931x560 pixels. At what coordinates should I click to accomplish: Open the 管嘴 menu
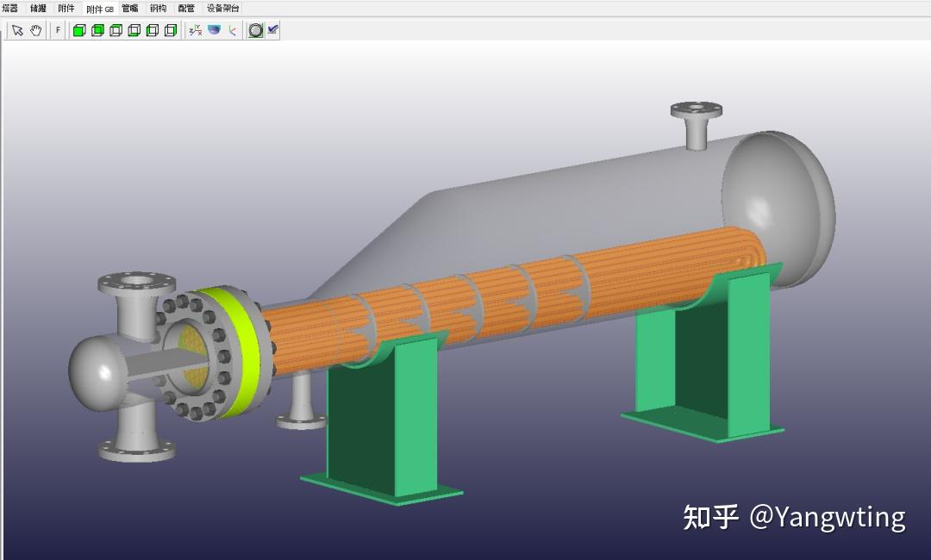click(x=129, y=7)
